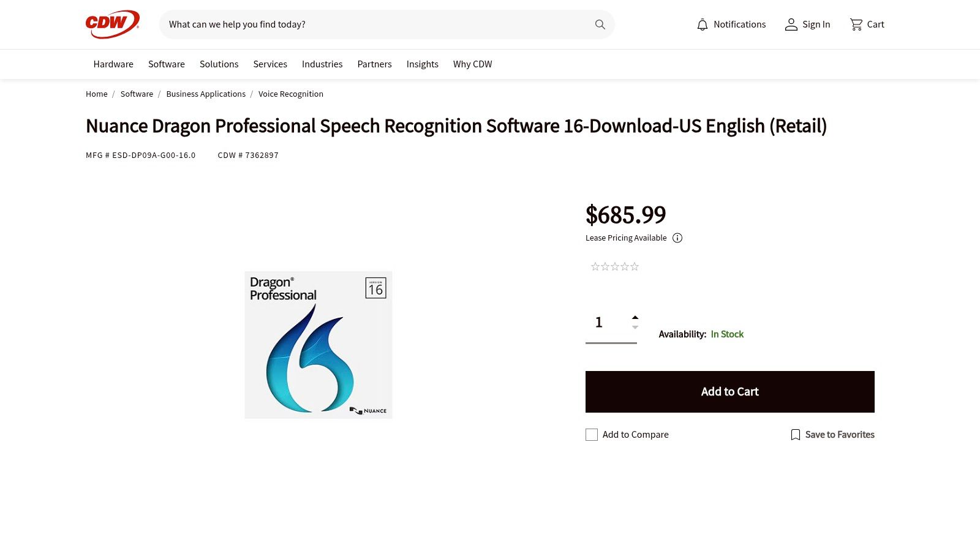Viewport: 980px width, 551px height.
Task: Click the search magnifier icon
Action: point(600,24)
